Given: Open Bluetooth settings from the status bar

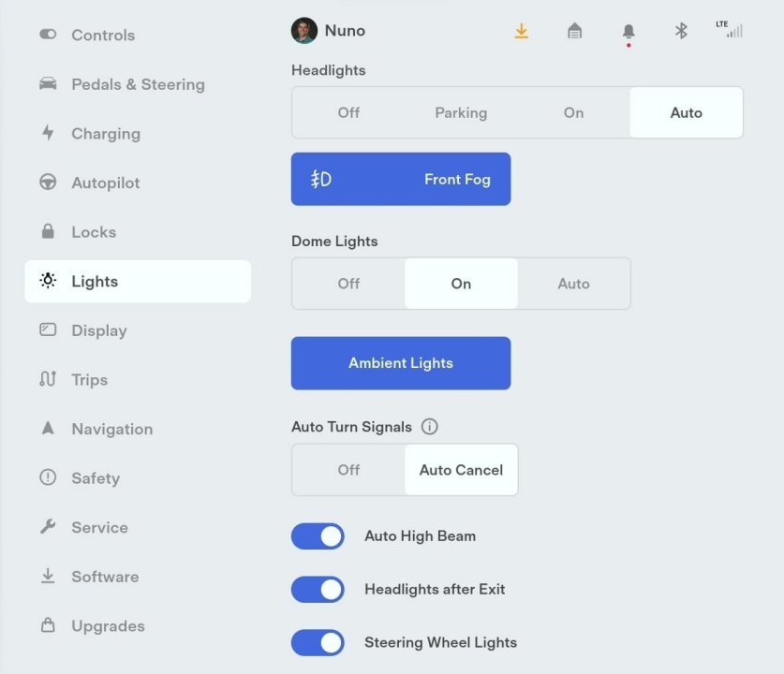Looking at the screenshot, I should [x=680, y=30].
